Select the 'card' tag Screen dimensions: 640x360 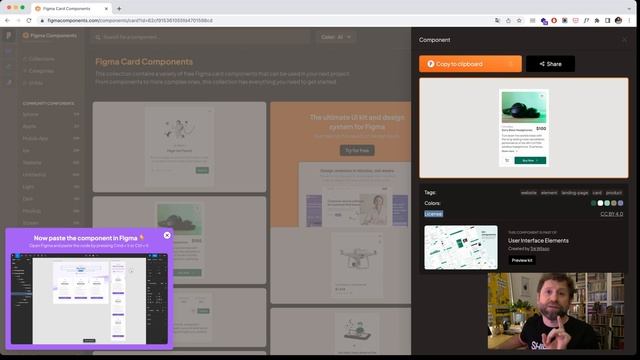[597, 193]
